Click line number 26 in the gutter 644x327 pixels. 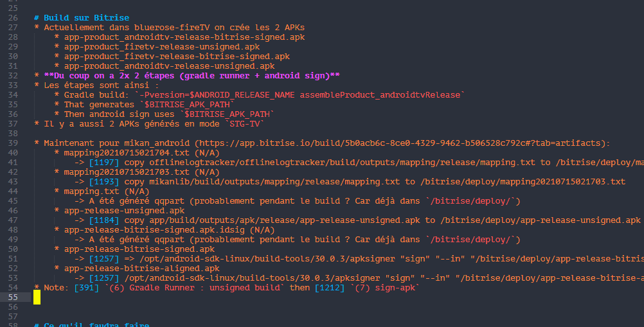[x=13, y=17]
